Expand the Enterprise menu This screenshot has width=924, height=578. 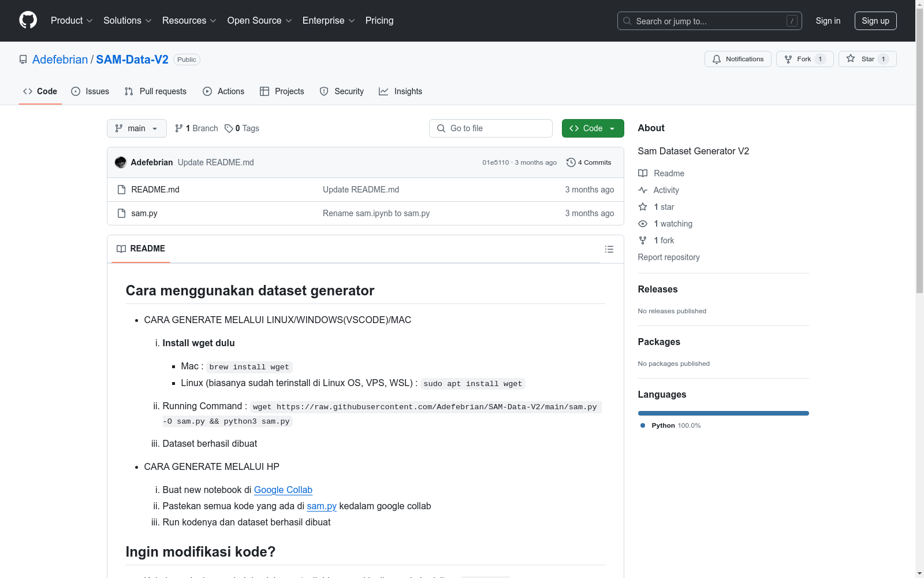329,21
